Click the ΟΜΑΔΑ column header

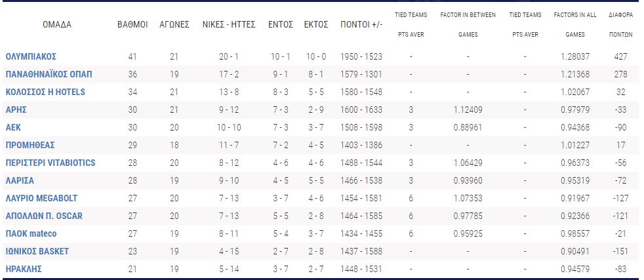(x=56, y=25)
